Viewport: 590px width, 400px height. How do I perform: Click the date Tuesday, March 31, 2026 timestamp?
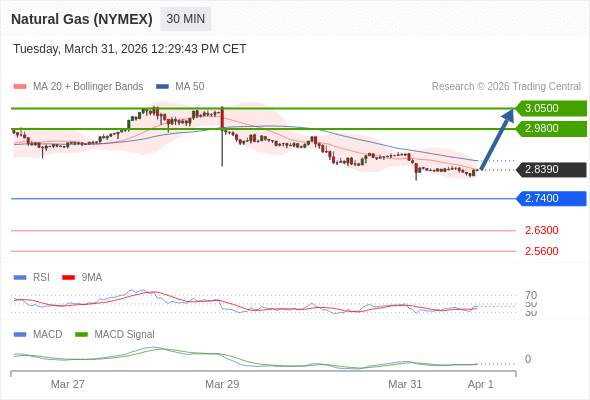pos(129,49)
